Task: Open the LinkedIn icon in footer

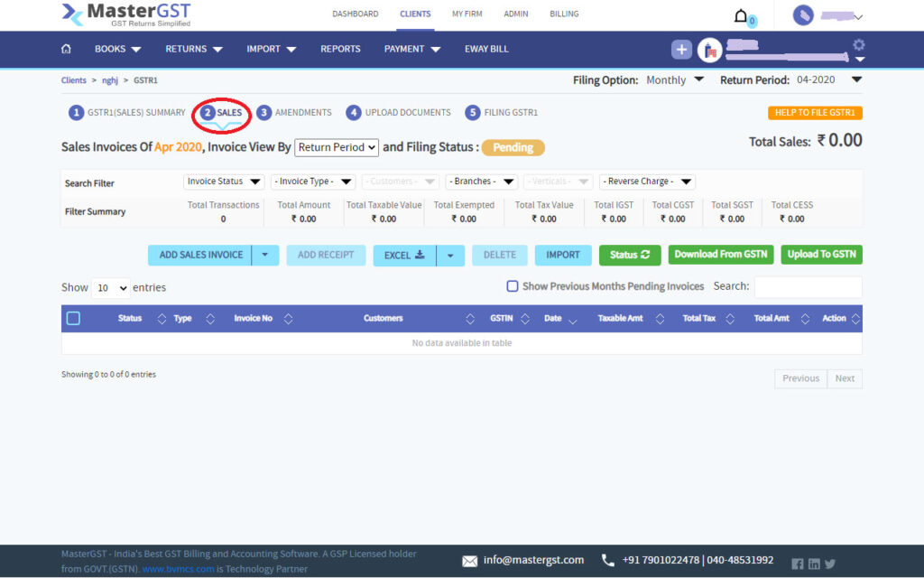Action: click(x=814, y=564)
